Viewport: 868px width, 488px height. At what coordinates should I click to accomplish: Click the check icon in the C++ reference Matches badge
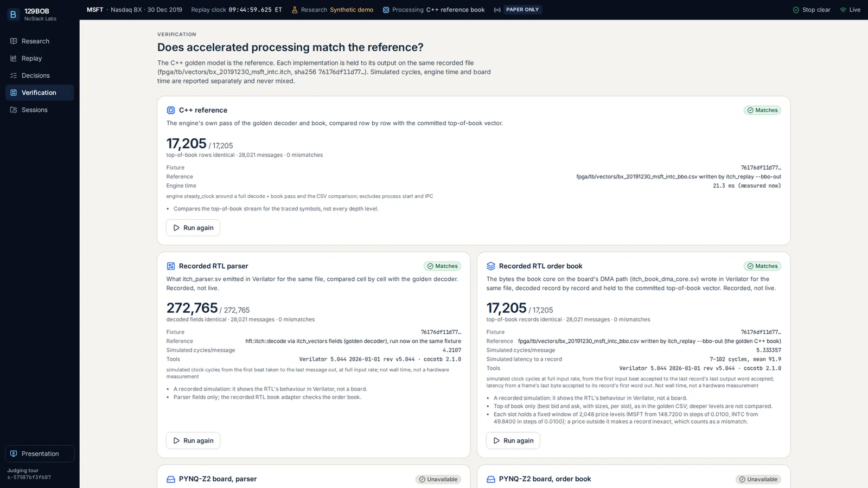[x=750, y=110]
